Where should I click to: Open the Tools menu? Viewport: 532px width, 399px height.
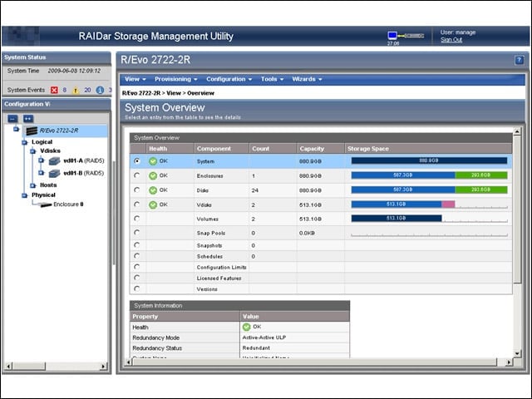pyautogui.click(x=272, y=79)
